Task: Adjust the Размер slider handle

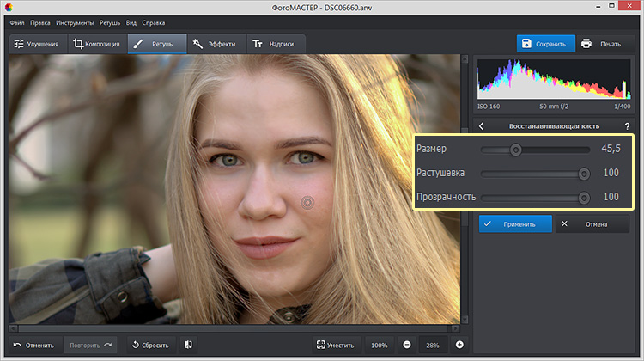Action: [x=515, y=150]
